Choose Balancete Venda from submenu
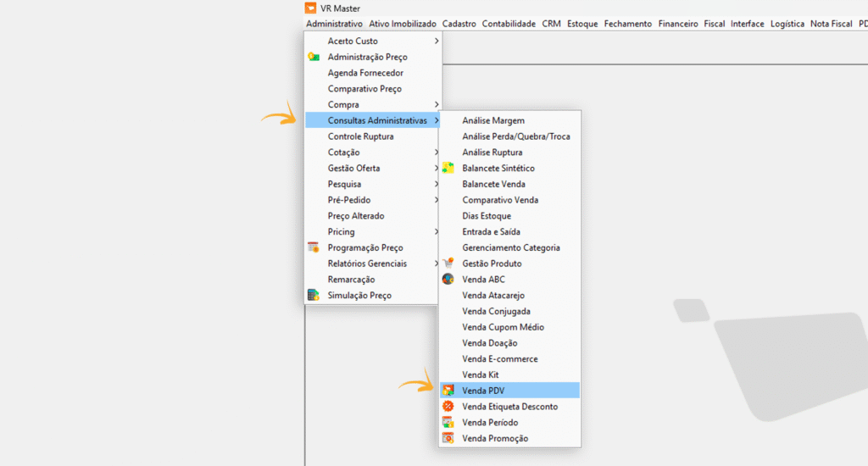 point(509,185)
